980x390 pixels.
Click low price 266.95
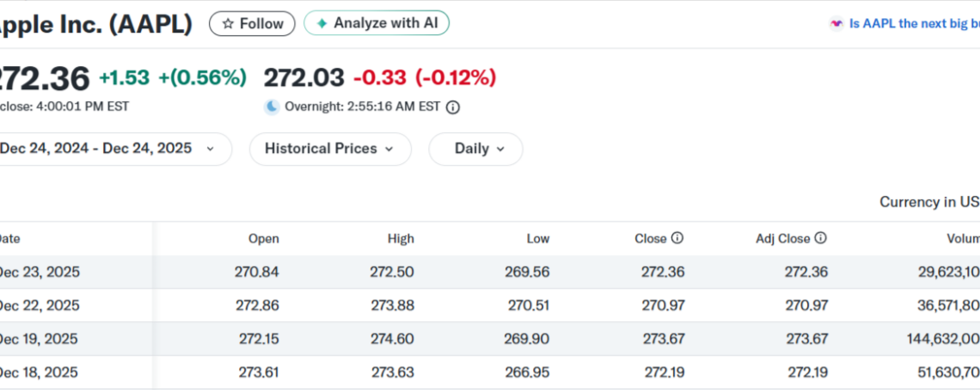[527, 373]
